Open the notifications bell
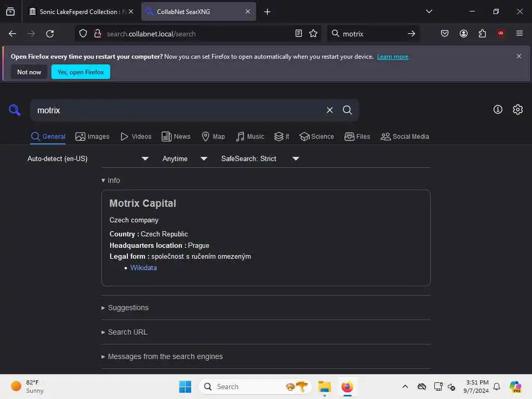 [x=497, y=387]
